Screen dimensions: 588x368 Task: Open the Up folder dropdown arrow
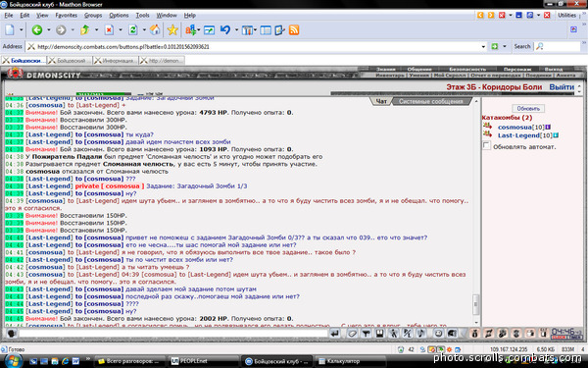(96, 29)
